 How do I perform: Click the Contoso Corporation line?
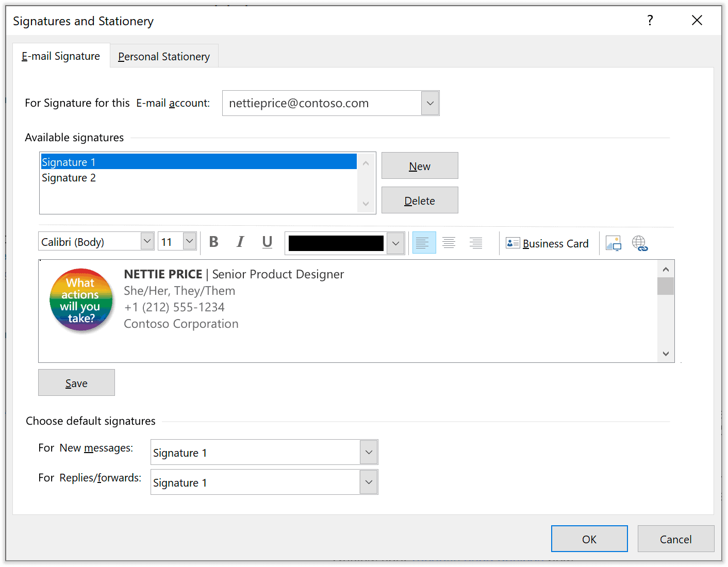(181, 324)
